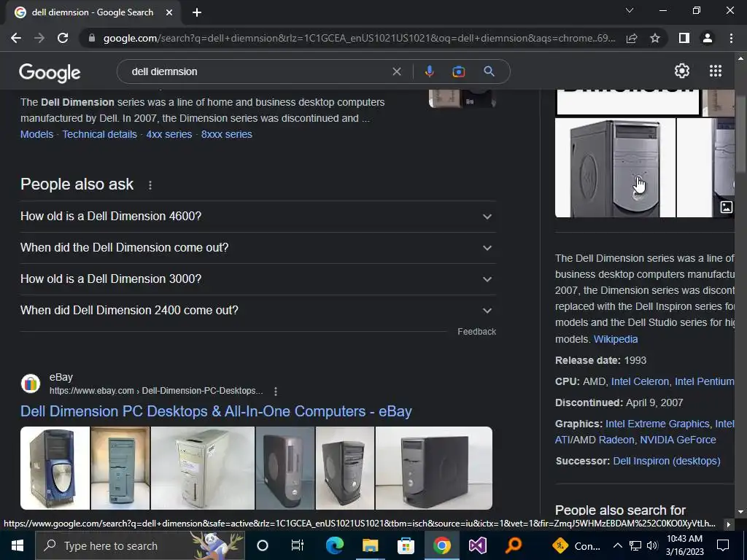Clear the search box with the X icon

coord(396,71)
